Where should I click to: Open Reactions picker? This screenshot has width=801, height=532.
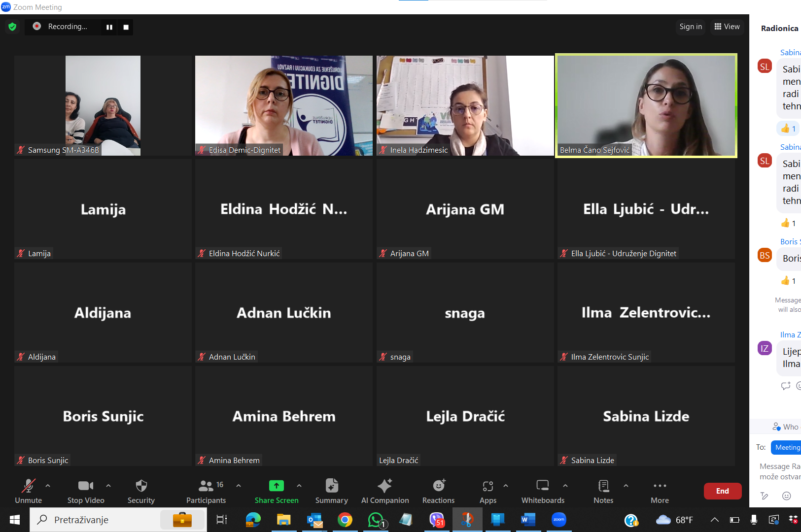click(x=438, y=491)
